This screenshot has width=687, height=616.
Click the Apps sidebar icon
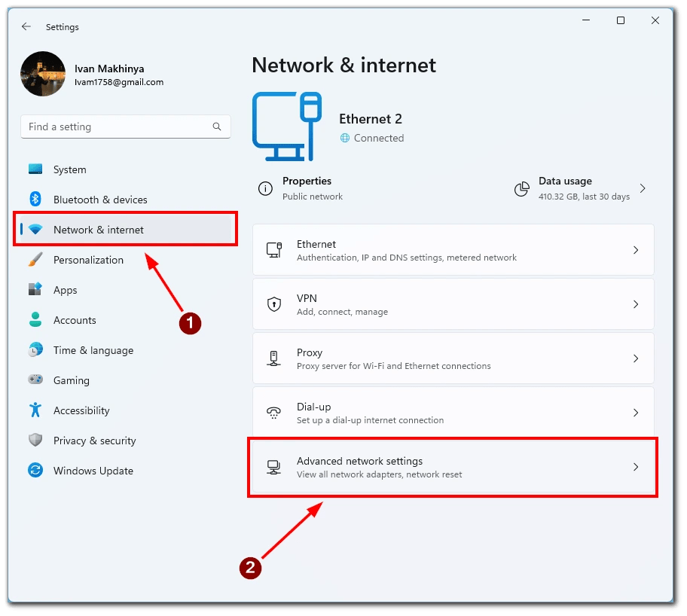tap(35, 289)
